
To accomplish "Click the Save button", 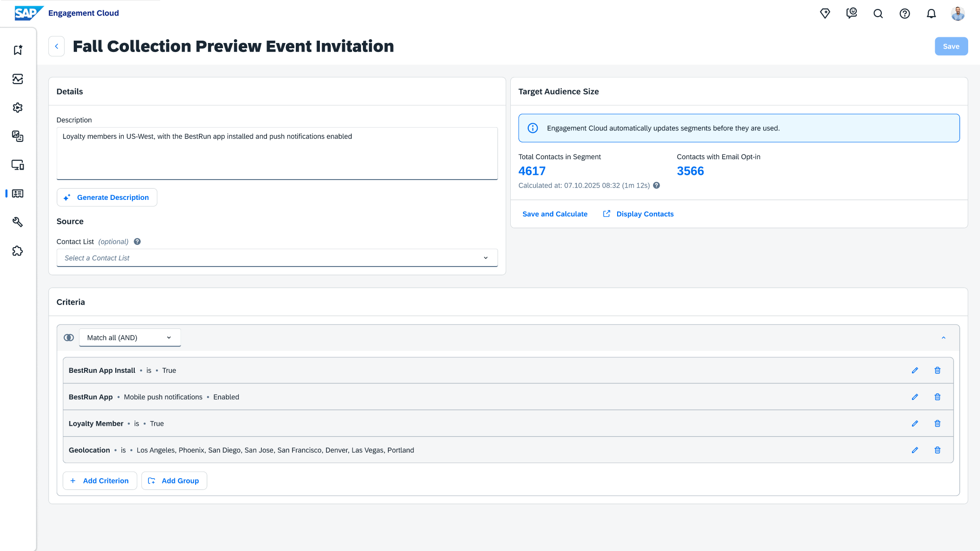I will [x=951, y=46].
